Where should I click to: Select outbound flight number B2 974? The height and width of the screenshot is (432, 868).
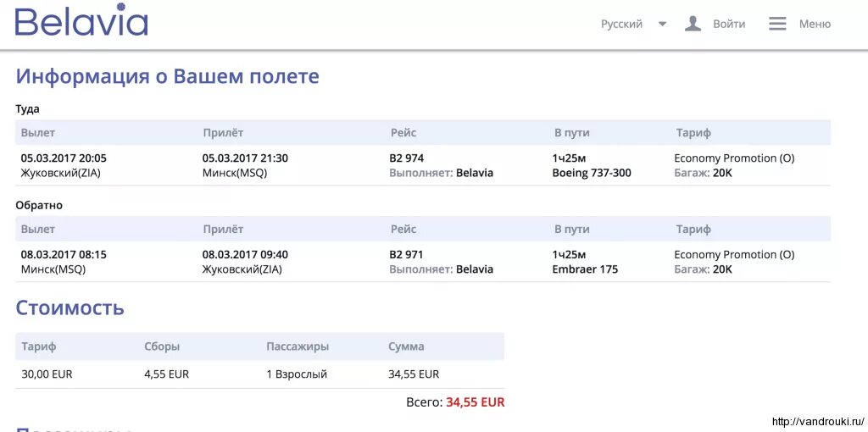pyautogui.click(x=406, y=158)
